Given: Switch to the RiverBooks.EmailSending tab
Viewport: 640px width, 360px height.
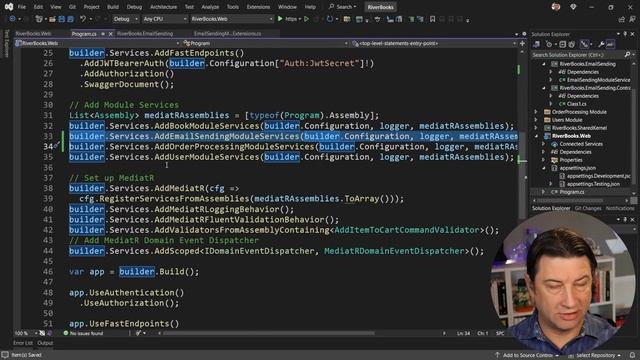Looking at the screenshot, I should pos(145,34).
